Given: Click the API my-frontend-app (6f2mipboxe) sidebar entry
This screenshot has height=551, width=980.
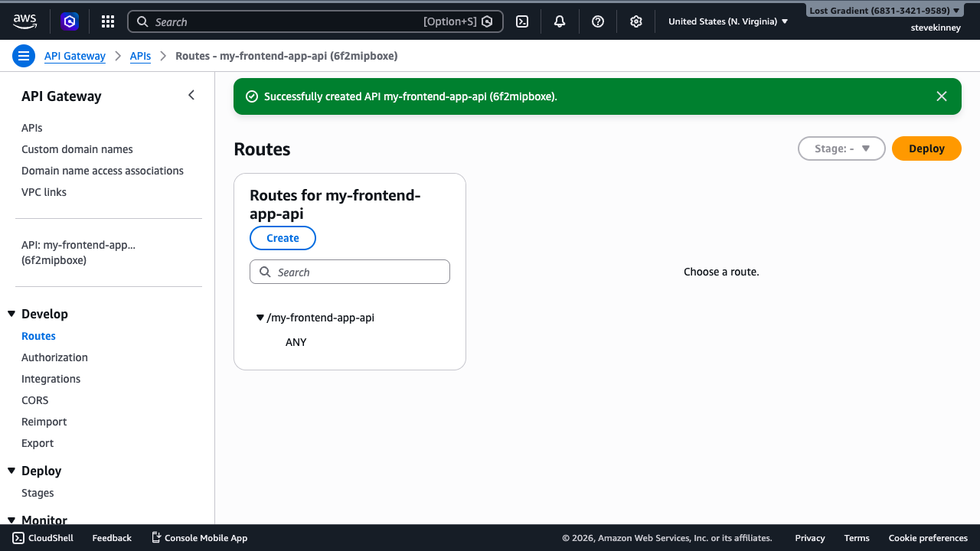Looking at the screenshot, I should 78,253.
